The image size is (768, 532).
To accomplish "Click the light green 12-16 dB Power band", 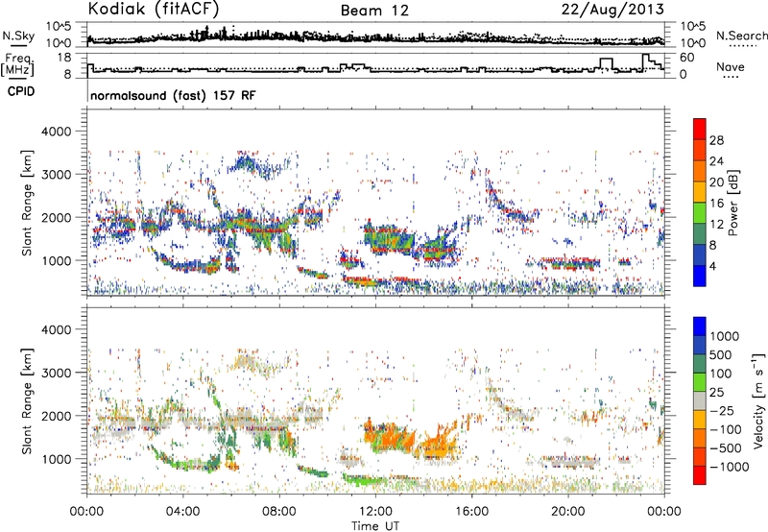I will tap(700, 213).
